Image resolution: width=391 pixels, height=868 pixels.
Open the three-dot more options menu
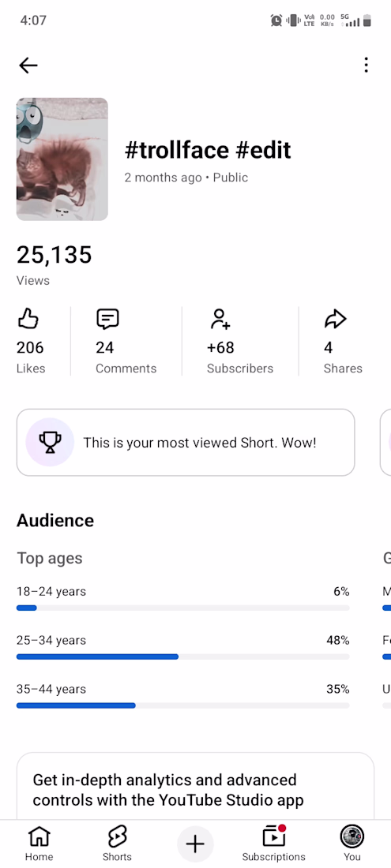[366, 65]
